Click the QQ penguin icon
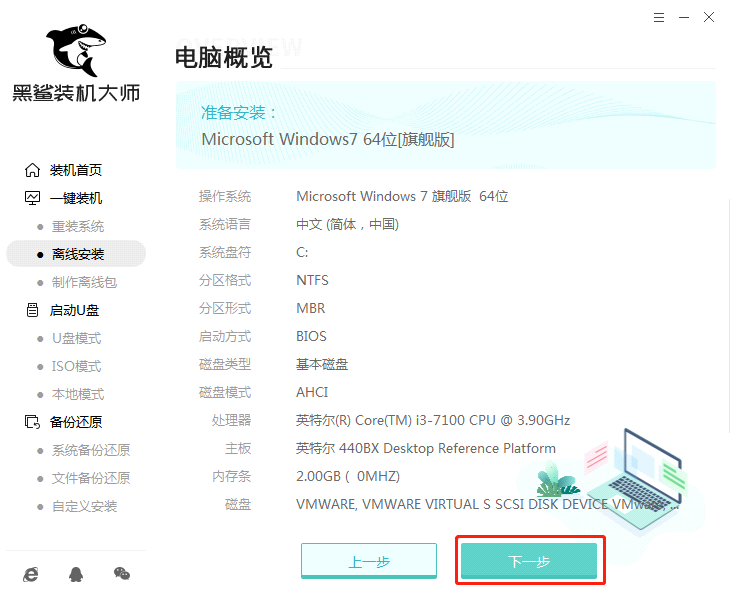Viewport: 730px width, 590px height. [x=76, y=574]
